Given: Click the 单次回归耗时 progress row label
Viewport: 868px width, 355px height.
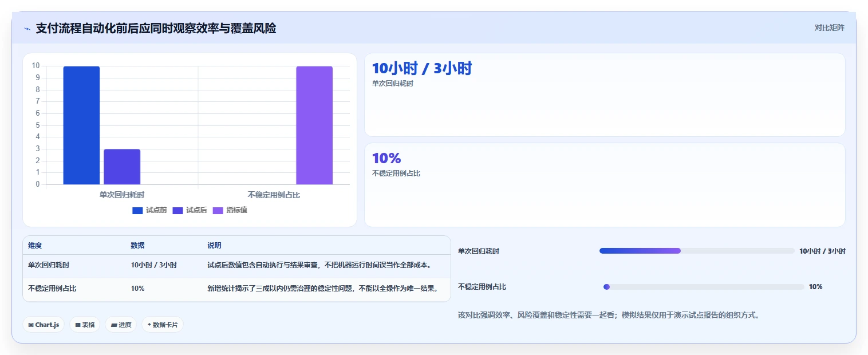Looking at the screenshot, I should (x=479, y=251).
